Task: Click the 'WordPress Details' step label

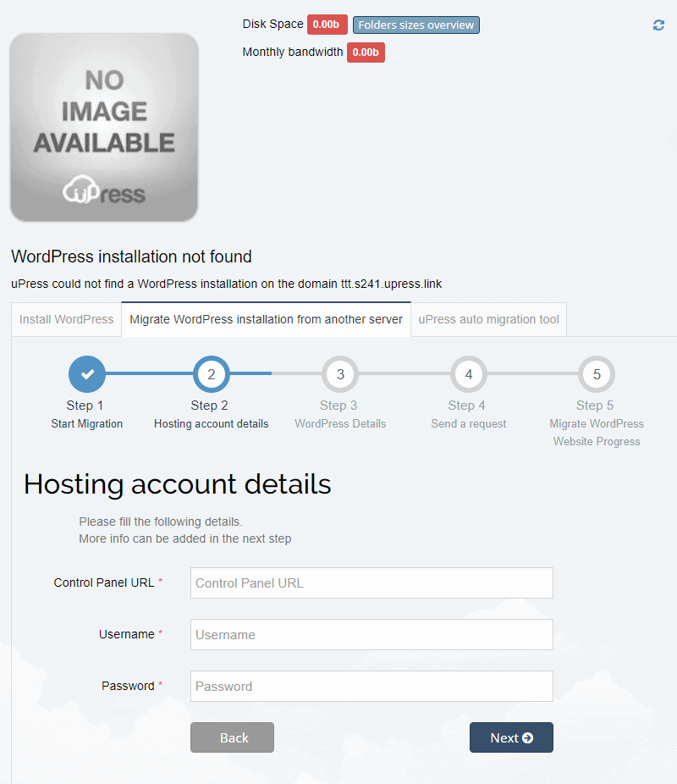Action: (x=340, y=424)
